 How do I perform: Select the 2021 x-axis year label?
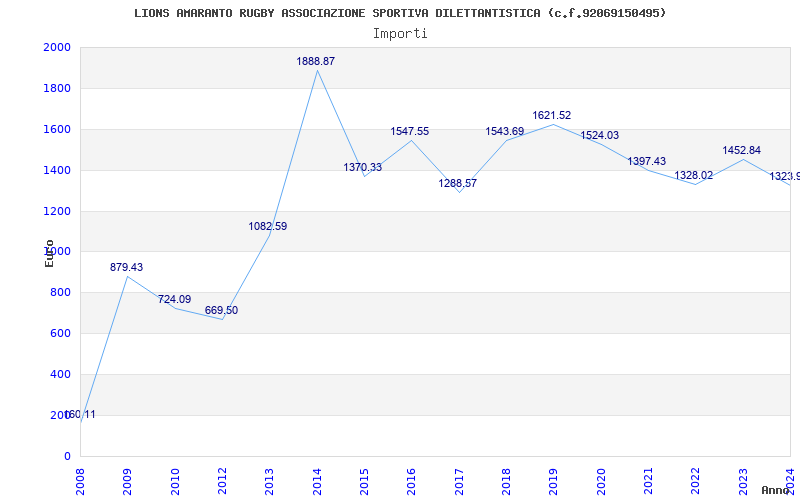[648, 482]
